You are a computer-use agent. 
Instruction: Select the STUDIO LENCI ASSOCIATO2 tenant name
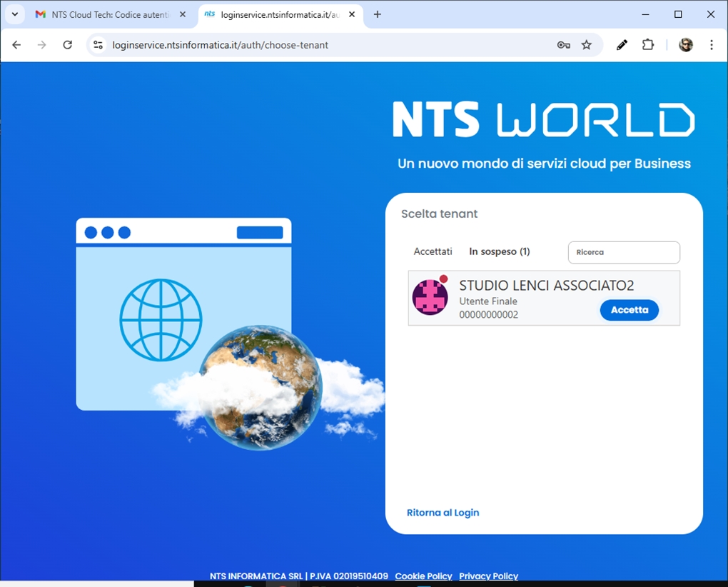pos(547,285)
